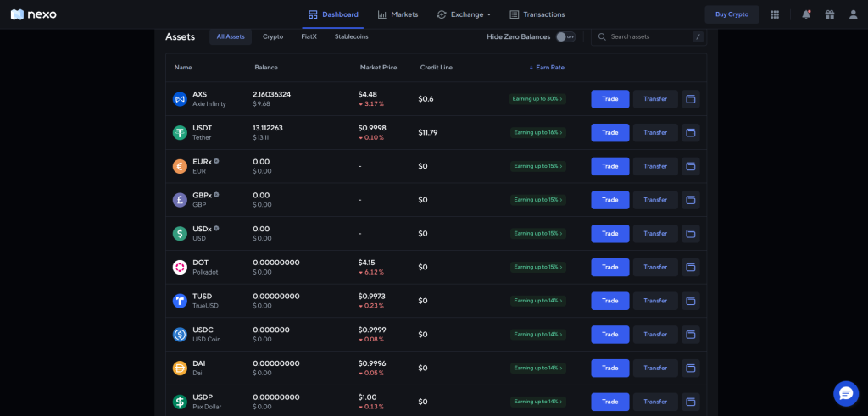Transfer DAI

coord(655,368)
